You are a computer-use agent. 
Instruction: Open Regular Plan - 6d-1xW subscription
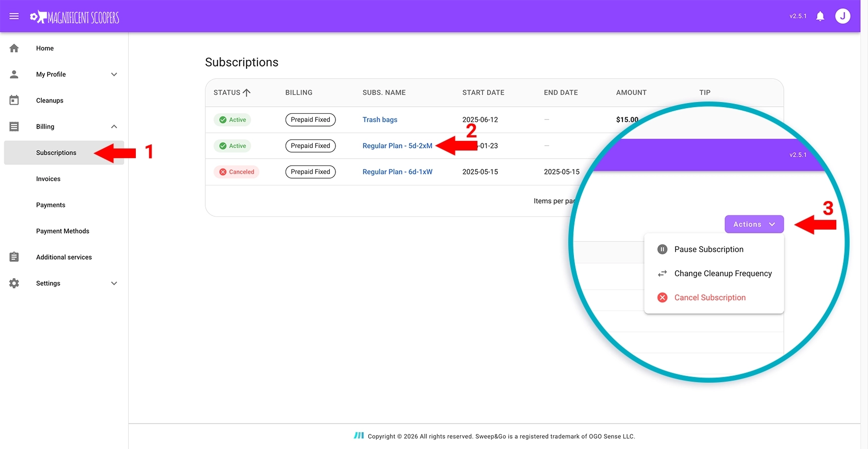click(x=397, y=172)
